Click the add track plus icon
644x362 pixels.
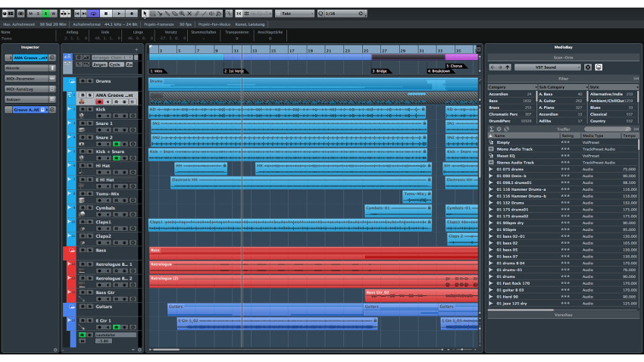coord(136,49)
